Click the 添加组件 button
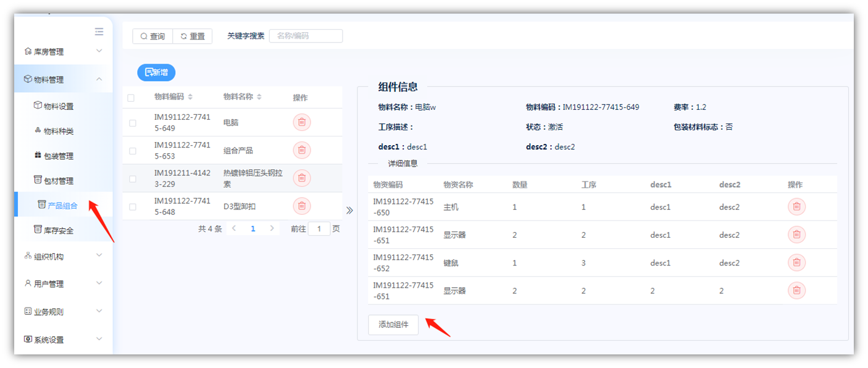This screenshot has width=868, height=368. [x=393, y=325]
